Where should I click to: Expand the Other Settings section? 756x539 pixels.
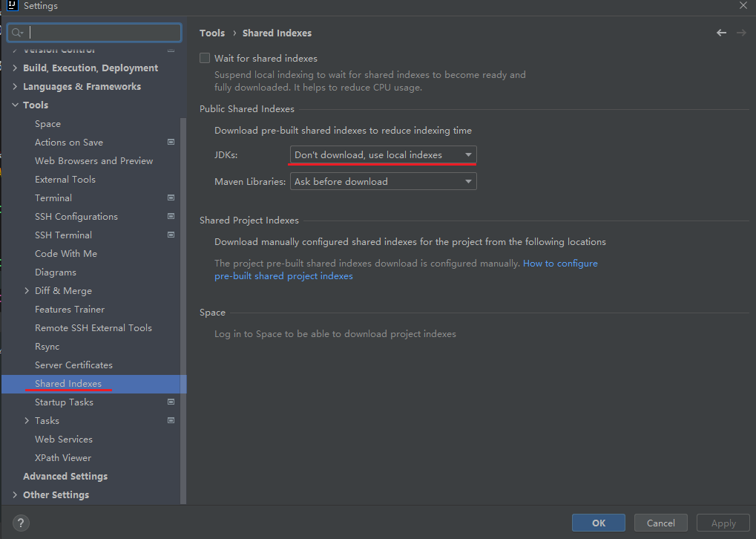[x=14, y=494]
